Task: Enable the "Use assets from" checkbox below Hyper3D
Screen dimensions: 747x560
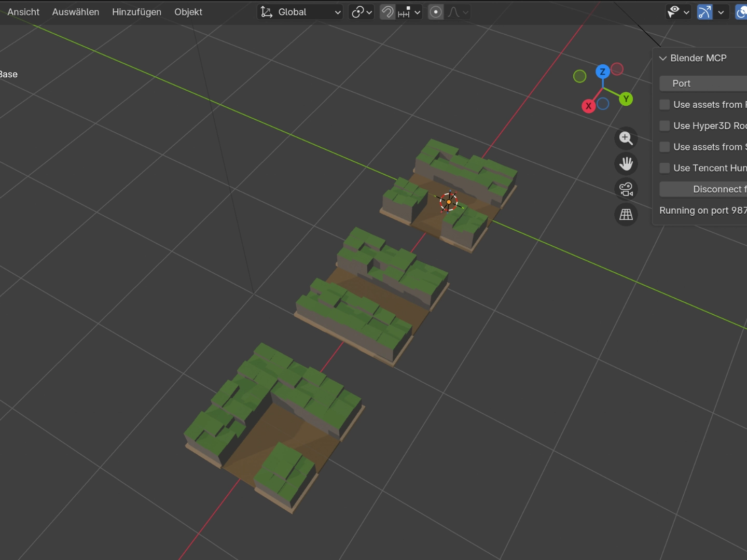Action: pos(665,147)
